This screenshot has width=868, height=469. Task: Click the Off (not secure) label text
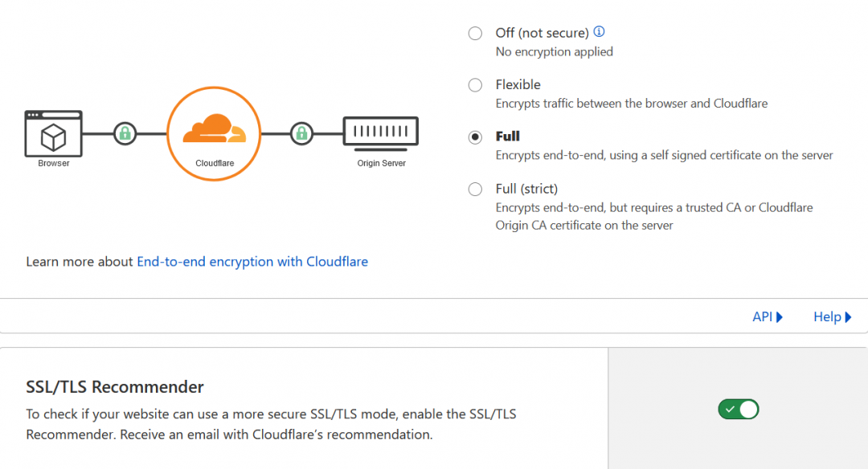click(542, 33)
